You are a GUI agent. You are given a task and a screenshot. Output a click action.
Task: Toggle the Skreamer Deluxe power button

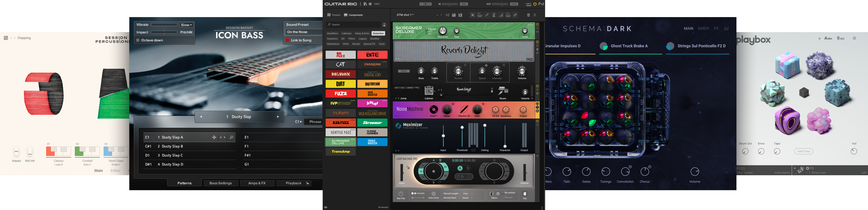point(538,25)
